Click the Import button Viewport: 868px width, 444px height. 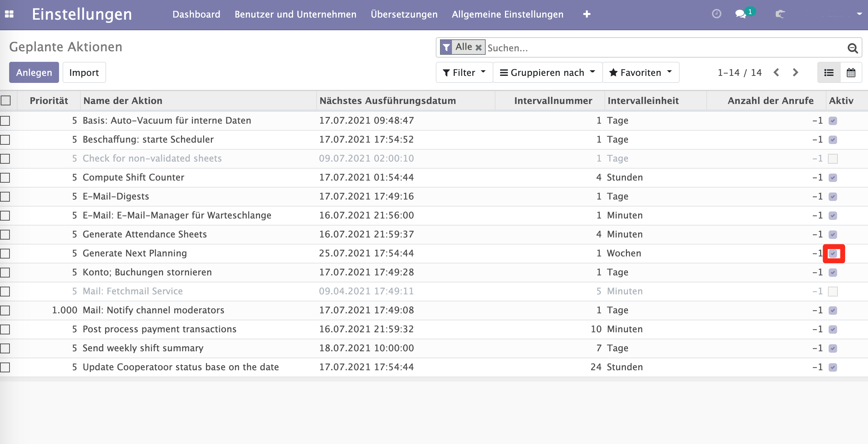(84, 72)
